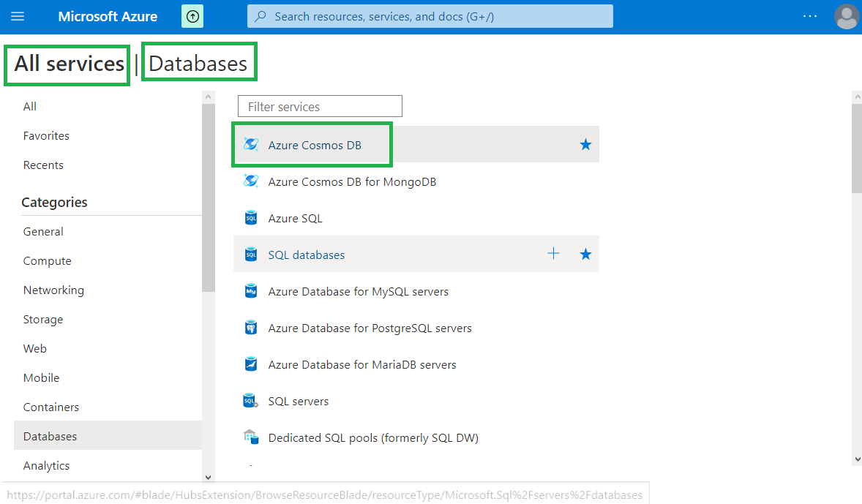The image size is (862, 504).
Task: Open the hamburger portal menu
Action: 18,17
